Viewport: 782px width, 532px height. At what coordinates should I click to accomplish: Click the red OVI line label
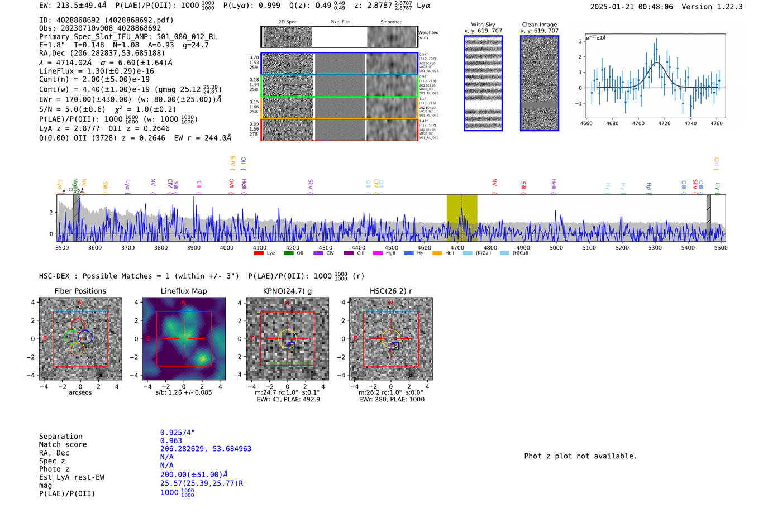[231, 185]
